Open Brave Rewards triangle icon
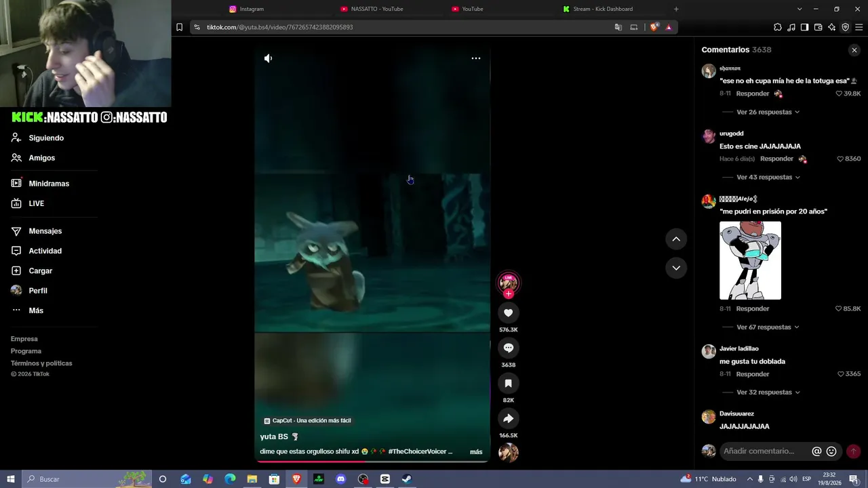868x488 pixels. pyautogui.click(x=669, y=27)
